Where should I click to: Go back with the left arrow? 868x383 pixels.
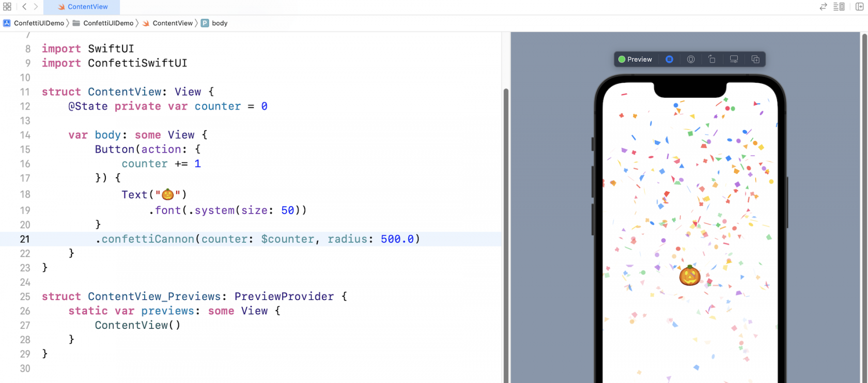24,7
